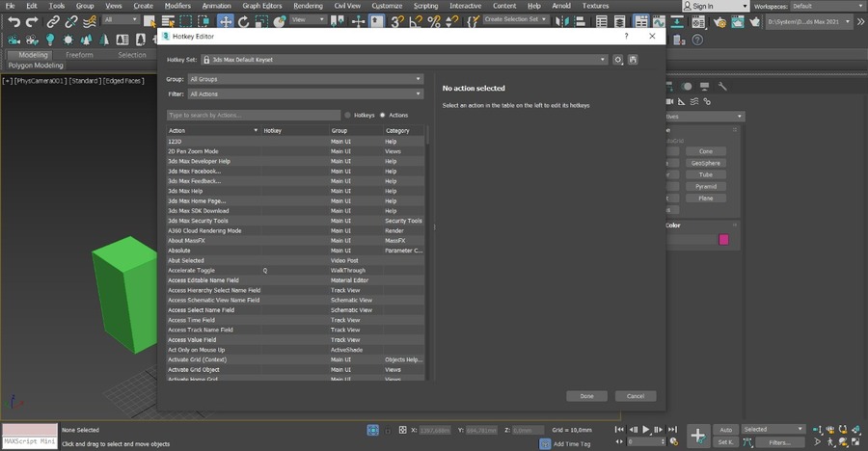Select the Select and Move tool
Image resolution: width=868 pixels, height=451 pixels.
tap(226, 20)
